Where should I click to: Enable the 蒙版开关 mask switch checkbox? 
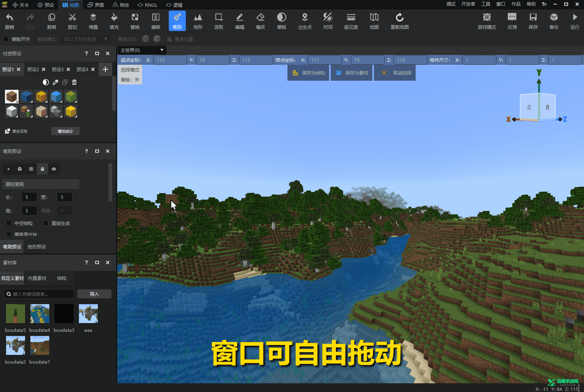tap(6, 39)
